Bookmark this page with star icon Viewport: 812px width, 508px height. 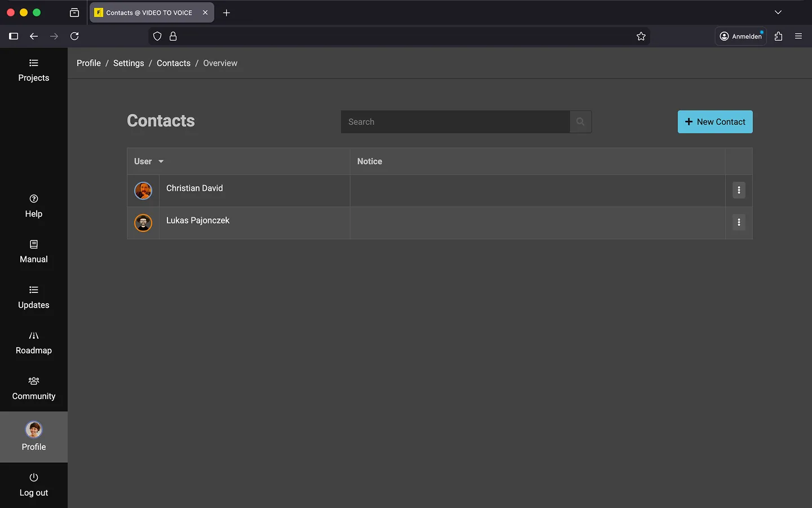click(641, 36)
